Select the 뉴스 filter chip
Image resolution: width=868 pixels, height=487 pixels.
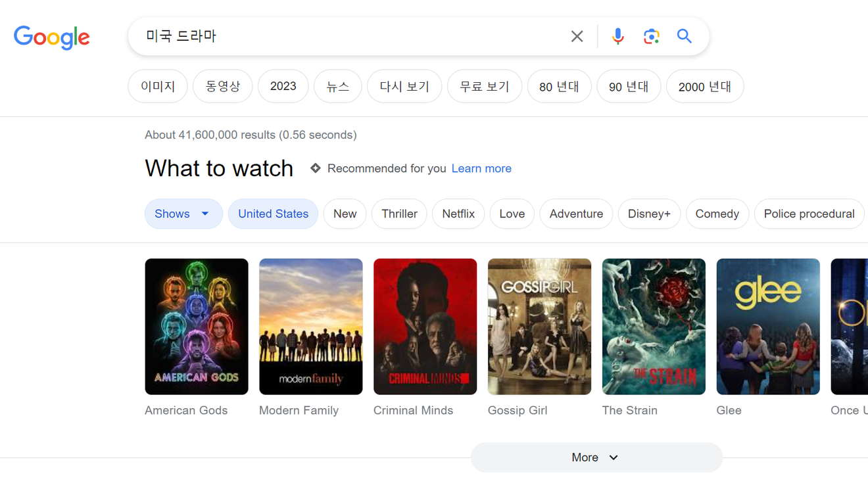(x=338, y=86)
